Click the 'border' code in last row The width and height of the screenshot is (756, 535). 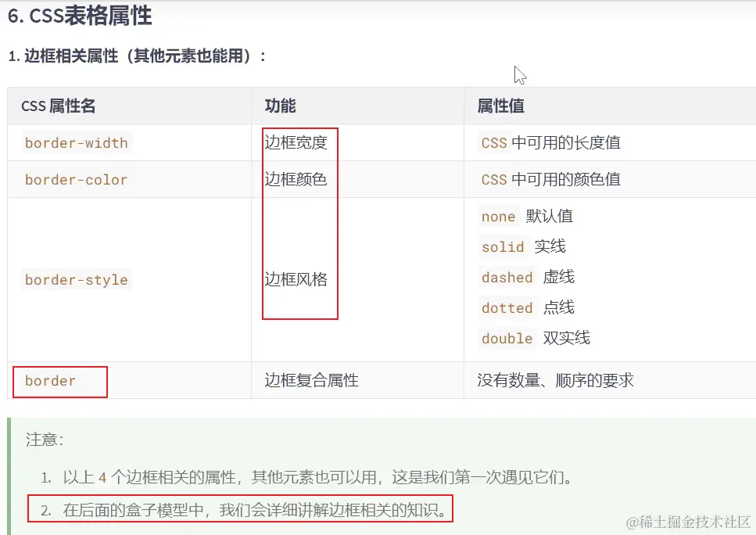click(x=50, y=381)
